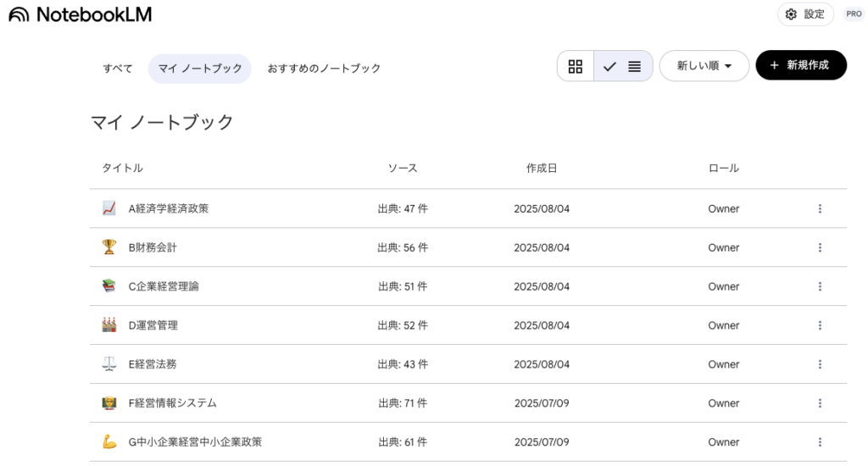Create a new notebook with 新規作成
868x466 pixels.
tap(800, 65)
